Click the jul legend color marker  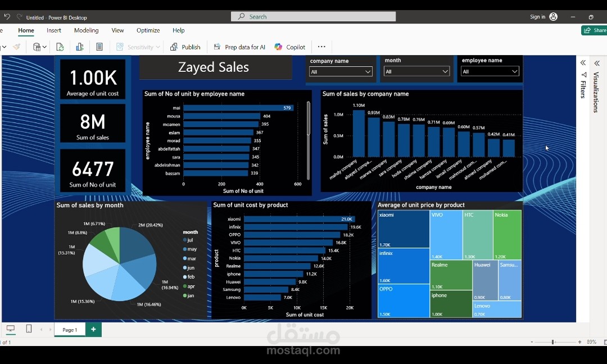(x=185, y=240)
